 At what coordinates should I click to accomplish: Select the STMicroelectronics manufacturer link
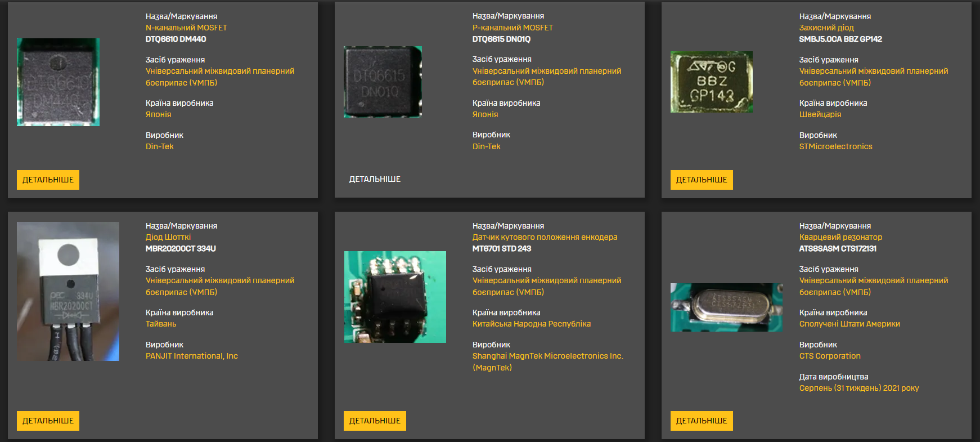pyautogui.click(x=835, y=146)
